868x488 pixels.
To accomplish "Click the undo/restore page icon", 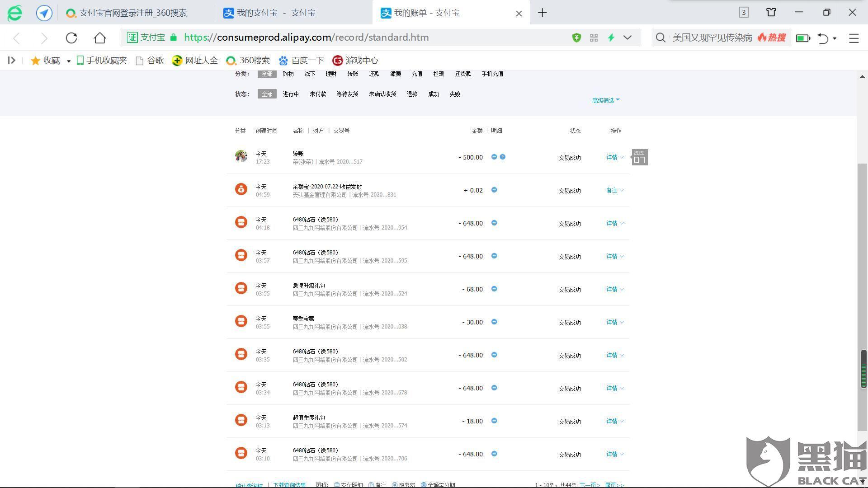I will [x=823, y=38].
